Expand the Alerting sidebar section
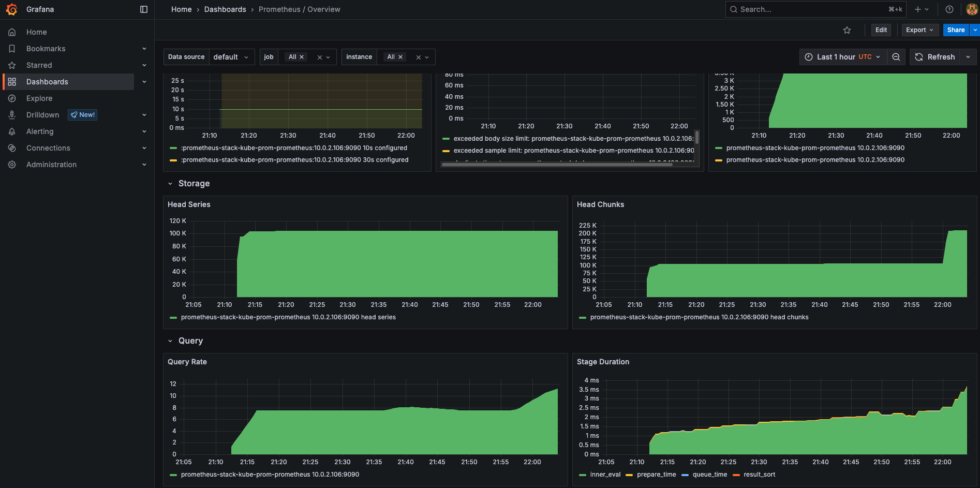 [144, 131]
